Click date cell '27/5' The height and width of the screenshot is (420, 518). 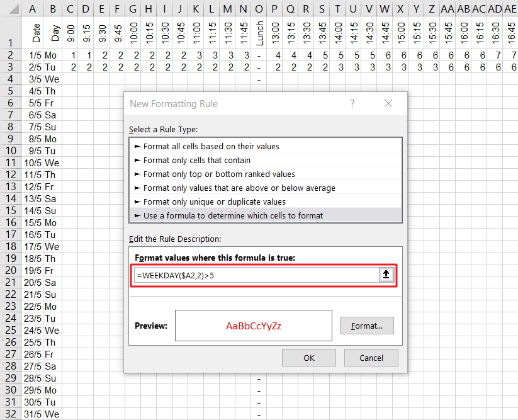[x=32, y=366]
